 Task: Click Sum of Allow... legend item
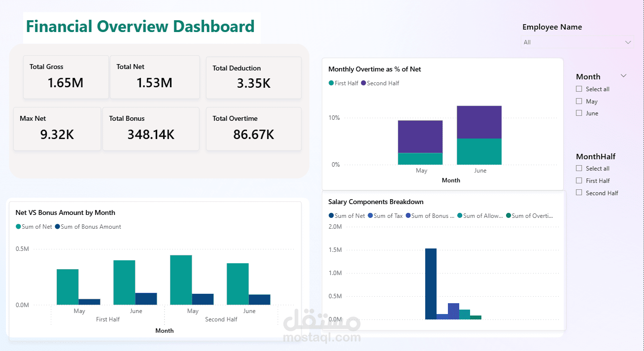[x=480, y=216]
